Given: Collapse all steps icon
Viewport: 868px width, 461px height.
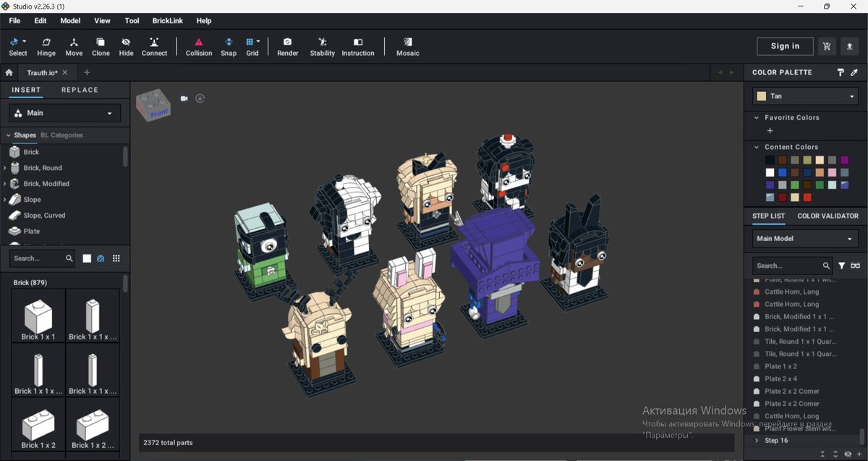Looking at the screenshot, I should pos(822,454).
